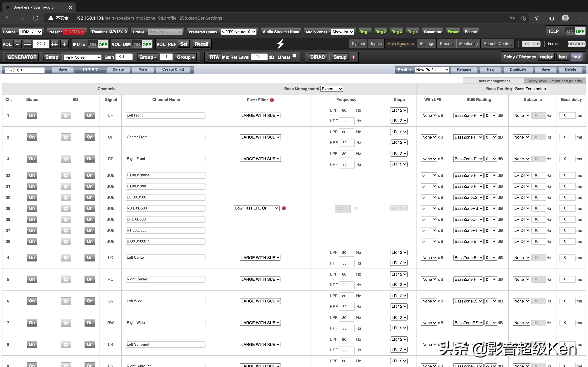
Task: Open EQ gear settings for Left Front
Action: tap(66, 116)
